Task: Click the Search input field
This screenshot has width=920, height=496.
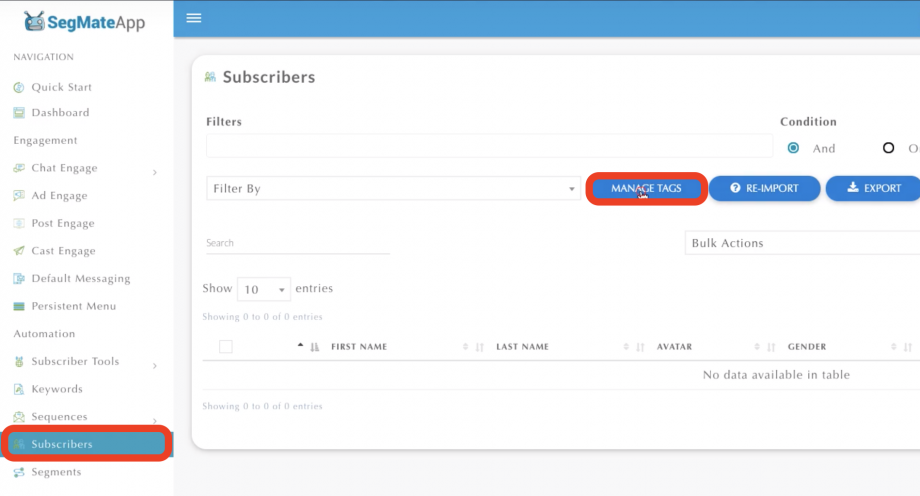Action: click(x=297, y=243)
